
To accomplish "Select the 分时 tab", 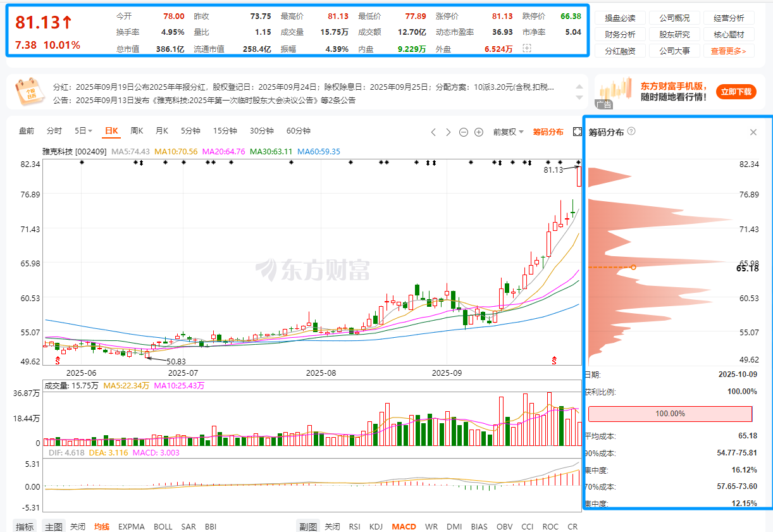I will 54,131.
